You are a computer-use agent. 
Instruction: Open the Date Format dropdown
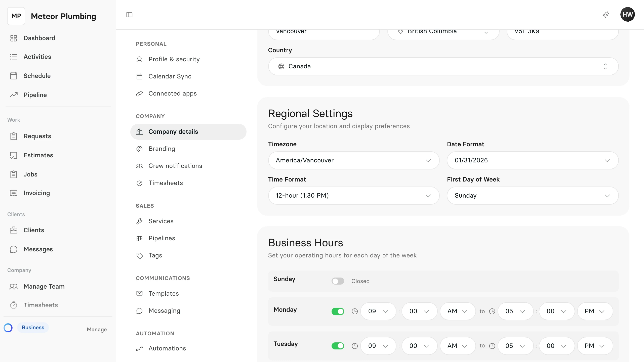(533, 160)
